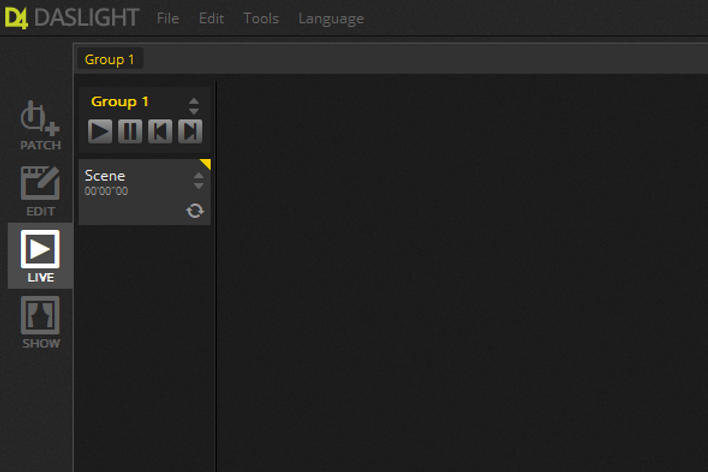Play Group 1 scenes
Viewport: 708px width, 472px height.
tap(100, 131)
